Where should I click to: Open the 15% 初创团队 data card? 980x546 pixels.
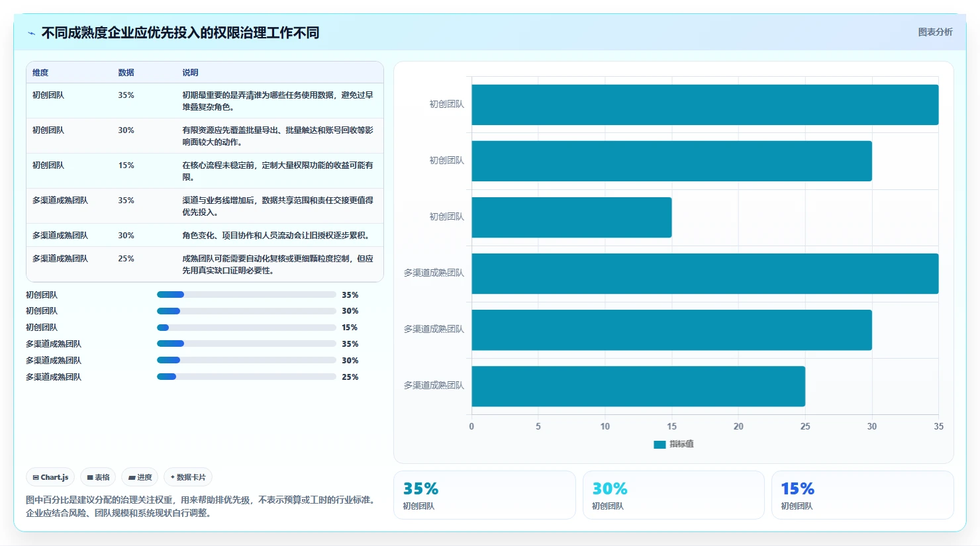(863, 495)
